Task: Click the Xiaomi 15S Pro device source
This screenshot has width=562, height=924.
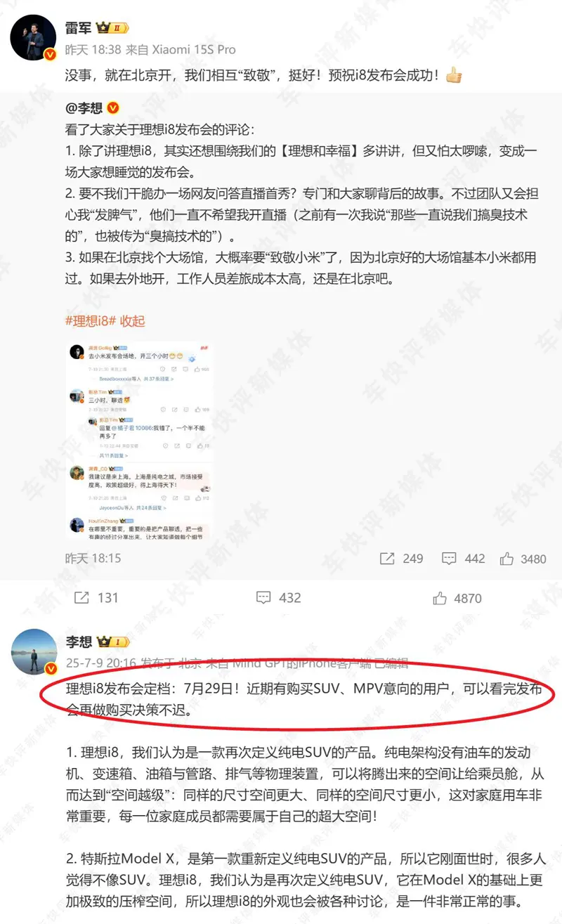Action: pyautogui.click(x=181, y=50)
